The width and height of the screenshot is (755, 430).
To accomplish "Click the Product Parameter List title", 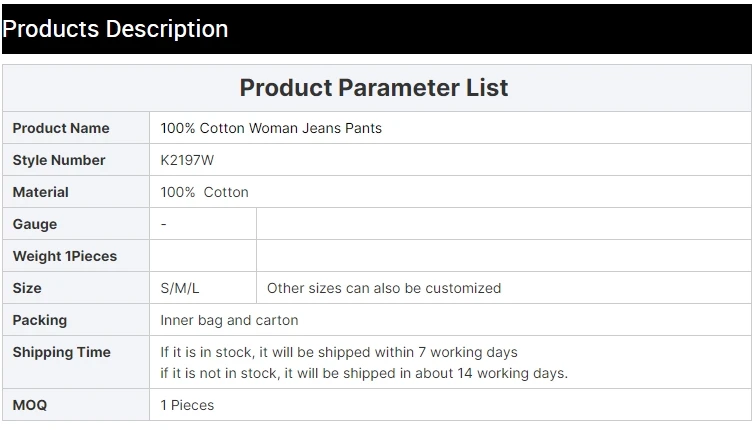I will coord(374,87).
